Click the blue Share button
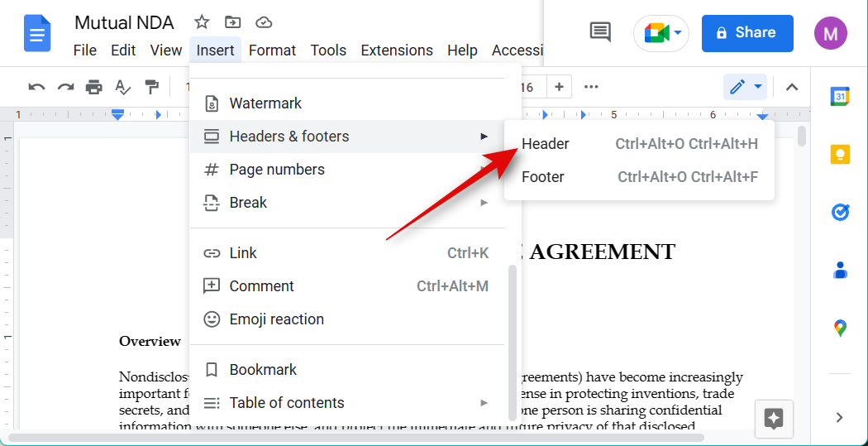 pyautogui.click(x=746, y=33)
